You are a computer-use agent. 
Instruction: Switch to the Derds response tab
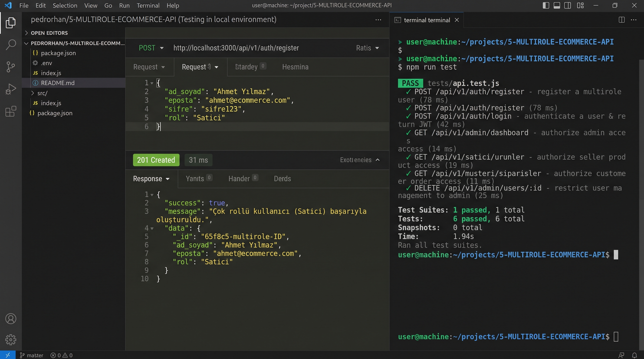point(282,179)
